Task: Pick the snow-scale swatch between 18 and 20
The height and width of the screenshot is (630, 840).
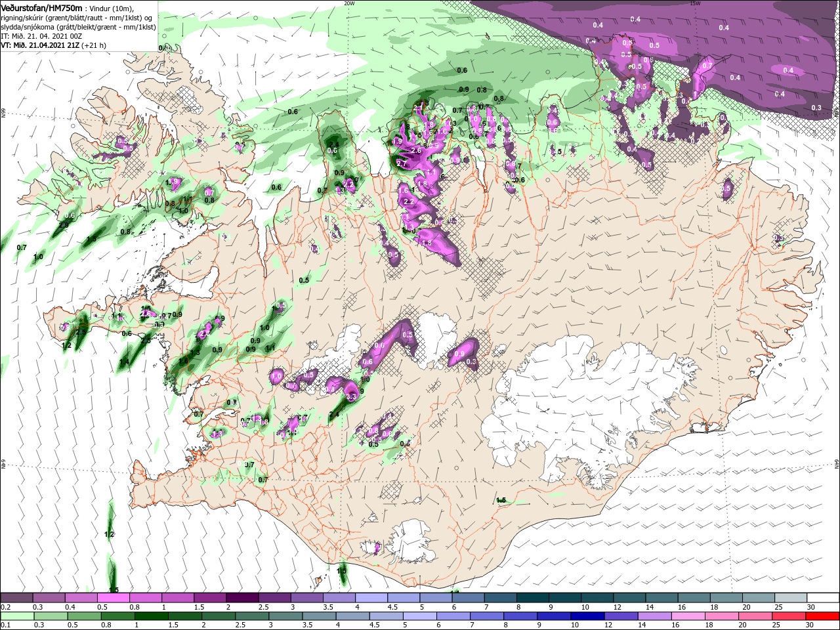Action: 726,598
